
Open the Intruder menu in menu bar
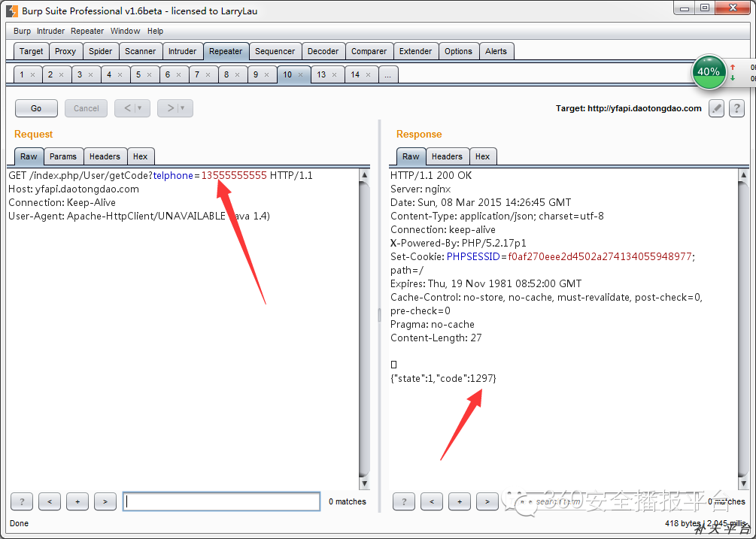click(x=50, y=31)
